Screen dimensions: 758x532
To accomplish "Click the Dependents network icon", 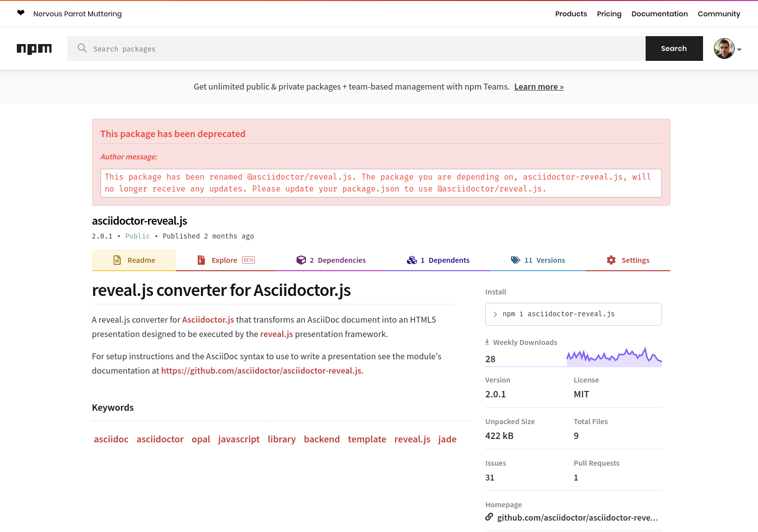I will (412, 260).
